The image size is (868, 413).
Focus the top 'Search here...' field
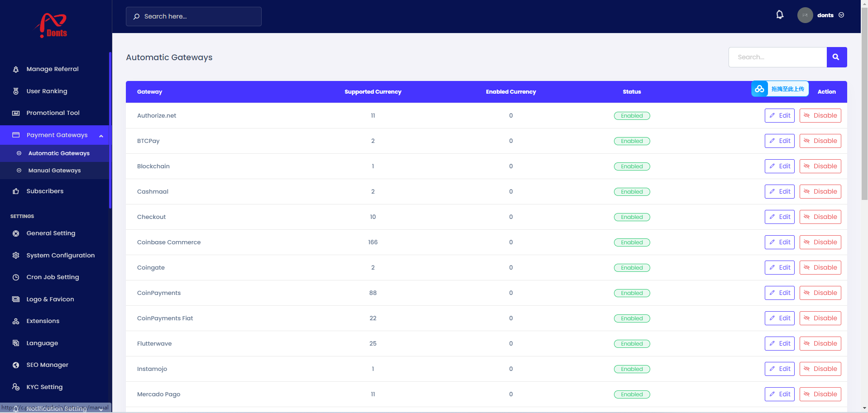194,16
